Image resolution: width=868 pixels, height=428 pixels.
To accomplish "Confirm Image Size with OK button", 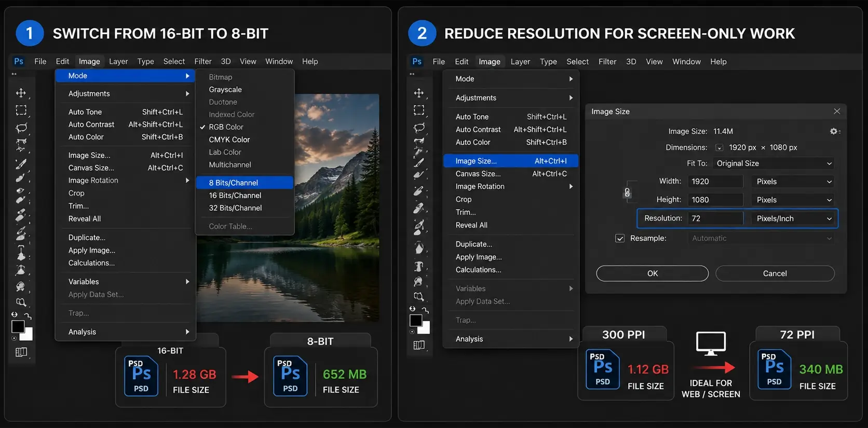I will coord(653,273).
